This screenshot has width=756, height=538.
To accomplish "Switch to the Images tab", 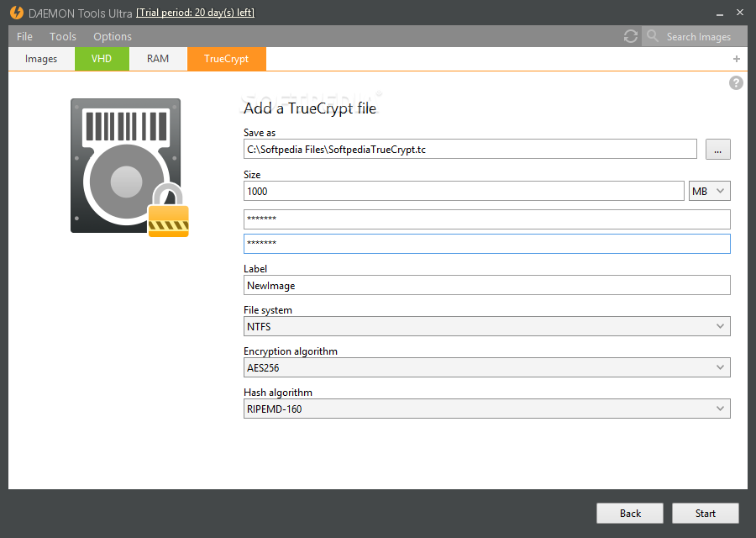I will (x=41, y=59).
